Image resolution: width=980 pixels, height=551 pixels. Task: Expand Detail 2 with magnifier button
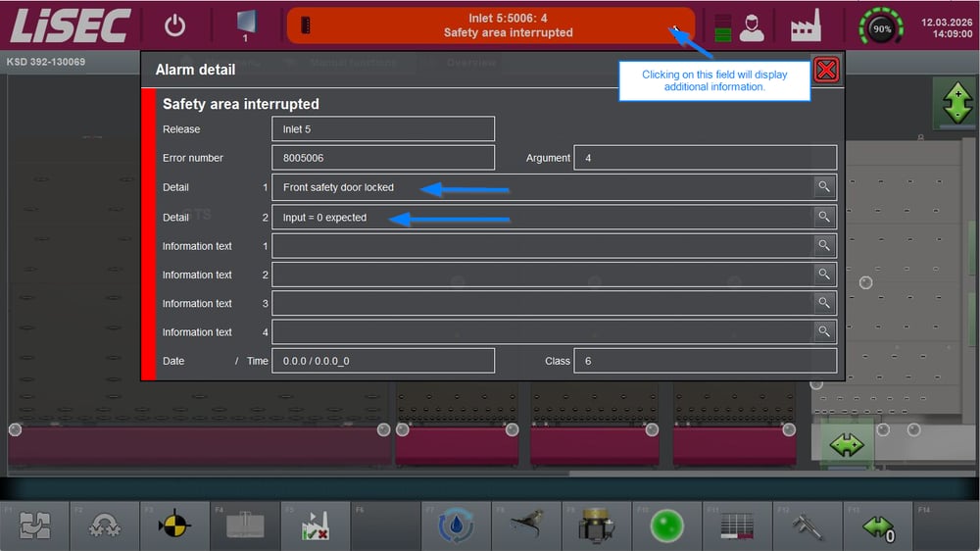tap(824, 218)
